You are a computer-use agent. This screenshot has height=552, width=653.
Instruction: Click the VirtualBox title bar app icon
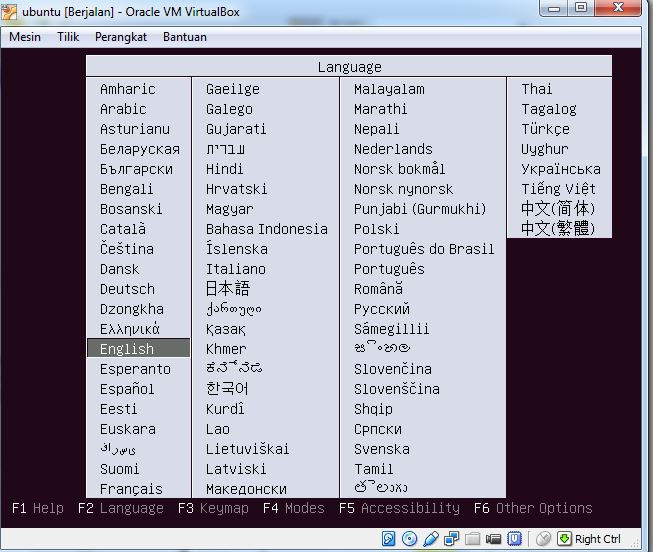[9, 11]
